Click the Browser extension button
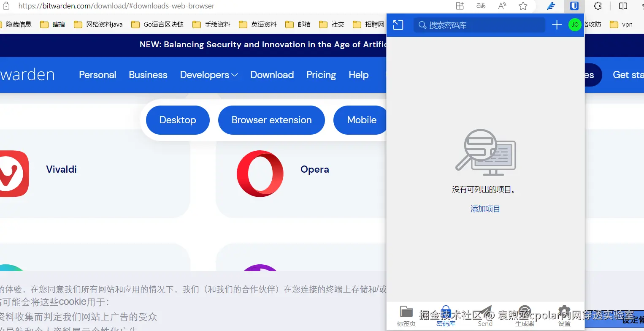Viewport: 644px width, 331px height. coord(271,120)
